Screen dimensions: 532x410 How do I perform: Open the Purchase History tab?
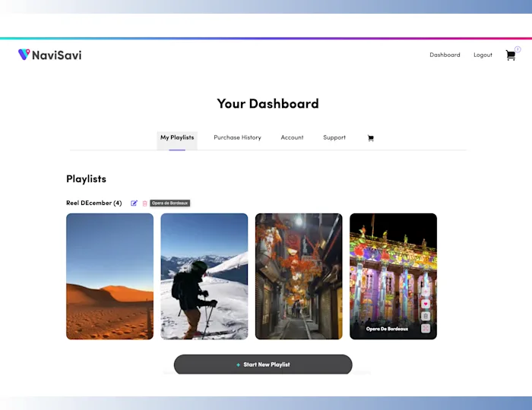pos(237,137)
